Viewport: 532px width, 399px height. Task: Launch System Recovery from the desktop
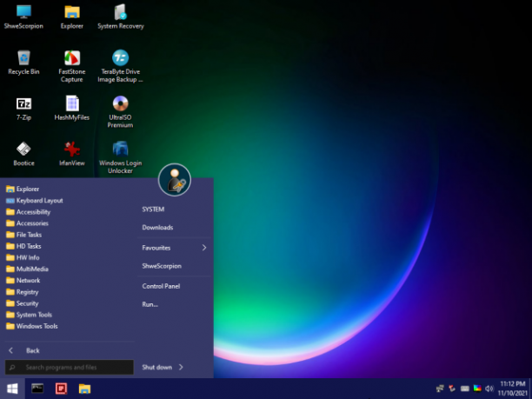[121, 17]
